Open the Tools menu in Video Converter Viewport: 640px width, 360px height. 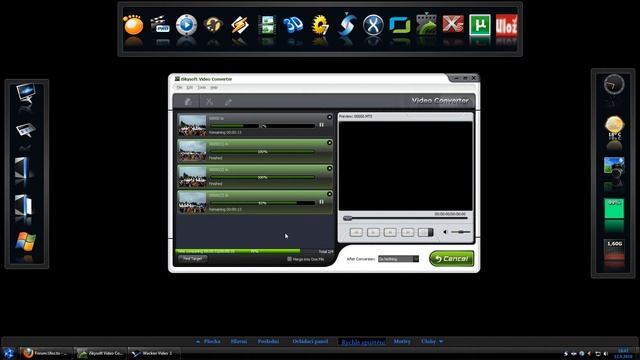click(202, 88)
